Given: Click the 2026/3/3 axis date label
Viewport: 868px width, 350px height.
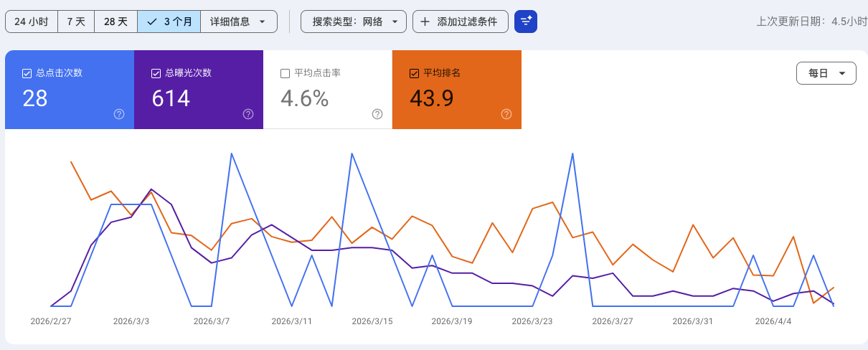Looking at the screenshot, I should [x=131, y=321].
